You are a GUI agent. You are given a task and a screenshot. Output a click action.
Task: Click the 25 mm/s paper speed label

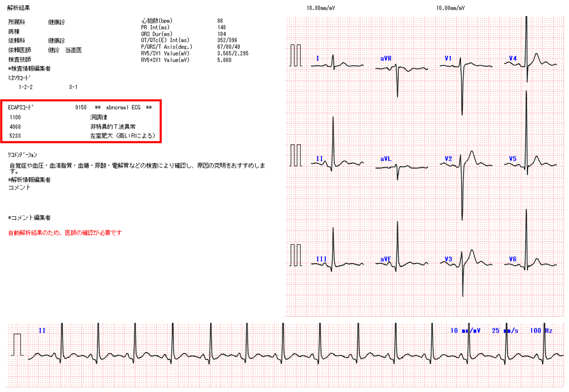coord(505,331)
